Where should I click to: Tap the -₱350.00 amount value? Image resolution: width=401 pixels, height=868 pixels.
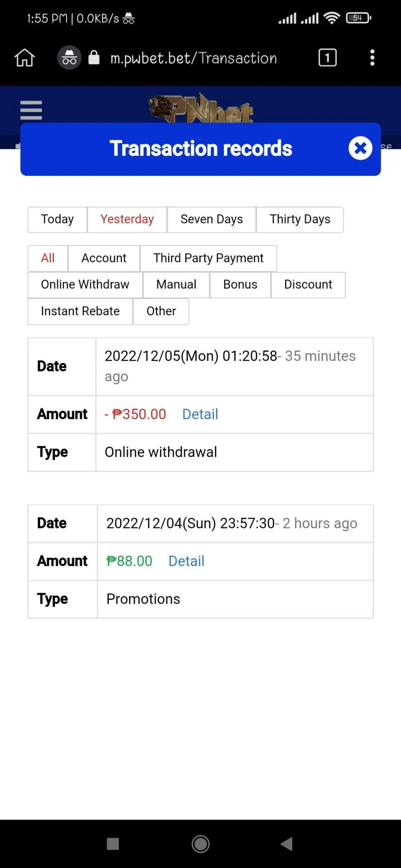coord(135,415)
